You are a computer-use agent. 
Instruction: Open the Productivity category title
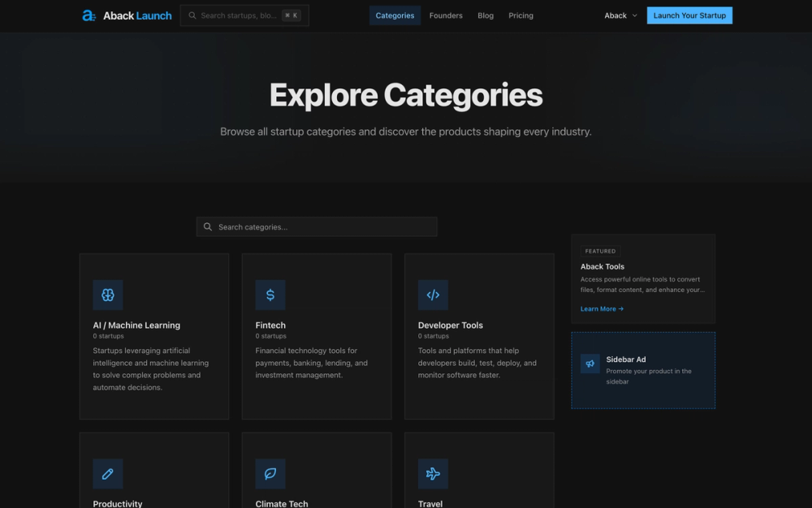(x=118, y=503)
